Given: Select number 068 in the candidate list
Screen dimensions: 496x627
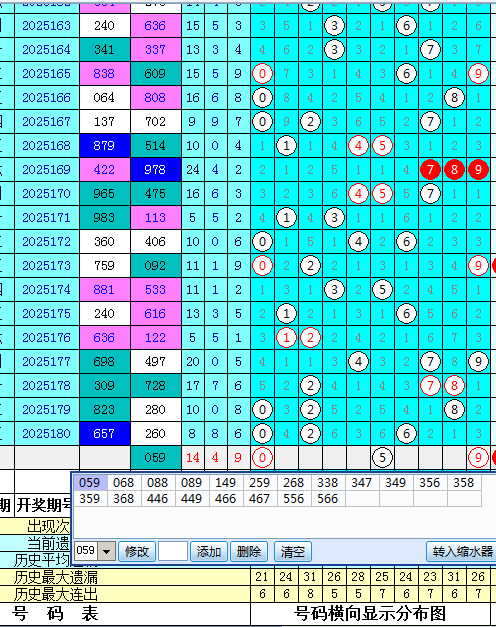Looking at the screenshot, I should click(x=124, y=483).
